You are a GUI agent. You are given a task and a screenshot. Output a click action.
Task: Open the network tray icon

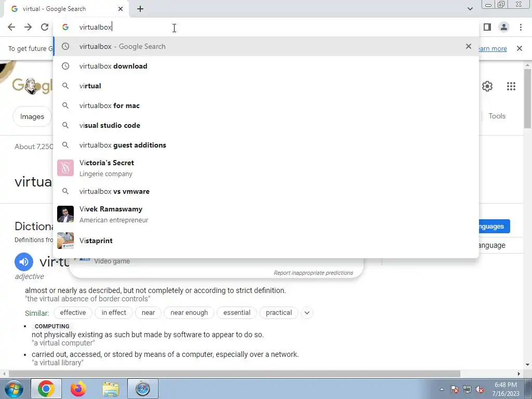click(467, 389)
